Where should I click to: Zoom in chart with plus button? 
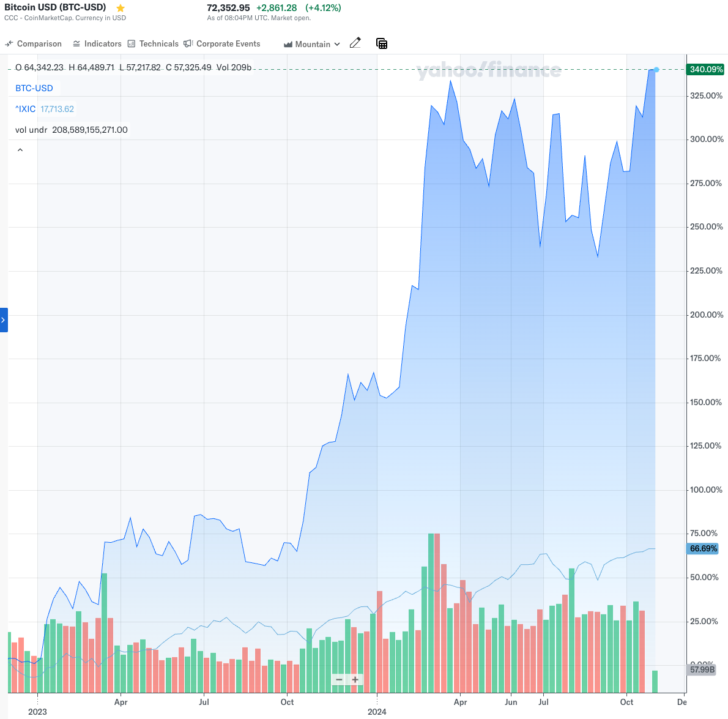[355, 679]
